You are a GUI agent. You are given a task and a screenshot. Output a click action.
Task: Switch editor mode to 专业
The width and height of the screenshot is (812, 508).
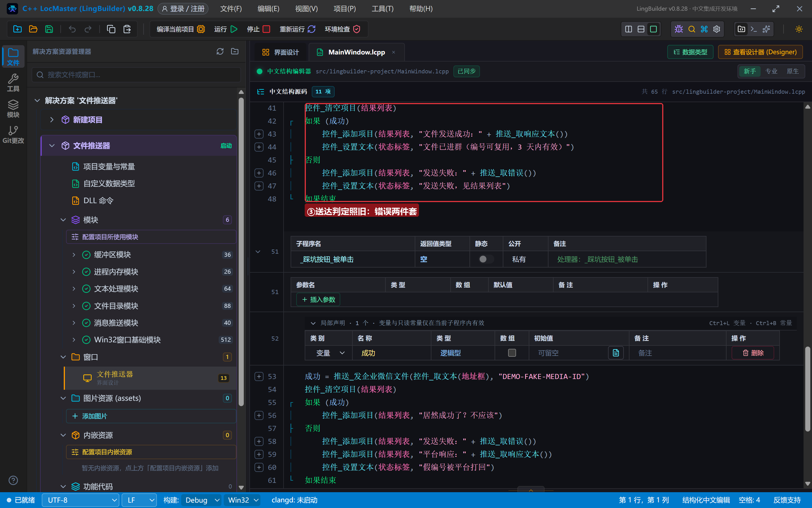tap(771, 71)
